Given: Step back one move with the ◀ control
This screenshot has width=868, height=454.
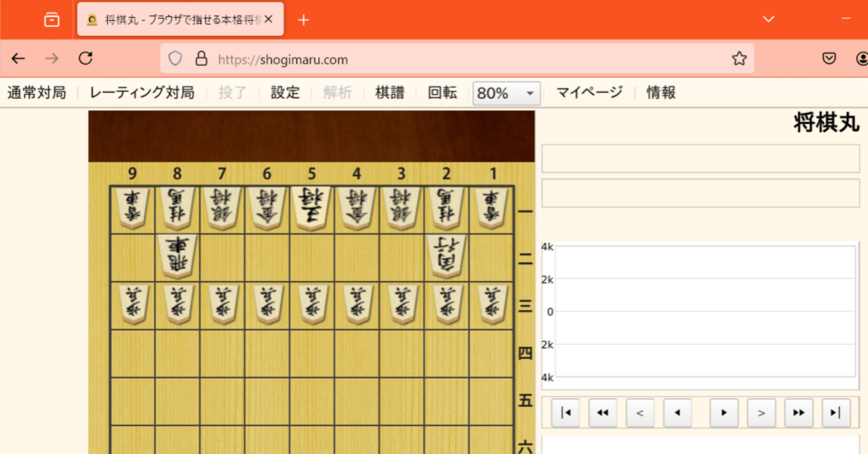Looking at the screenshot, I should 677,413.
